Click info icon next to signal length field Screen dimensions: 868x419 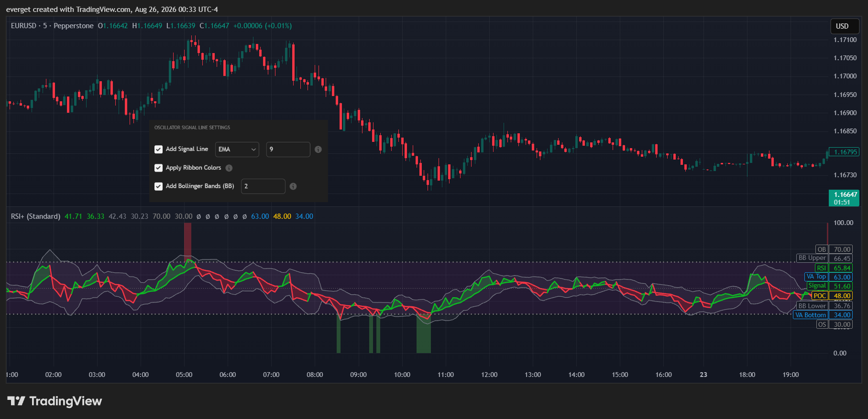(x=318, y=150)
